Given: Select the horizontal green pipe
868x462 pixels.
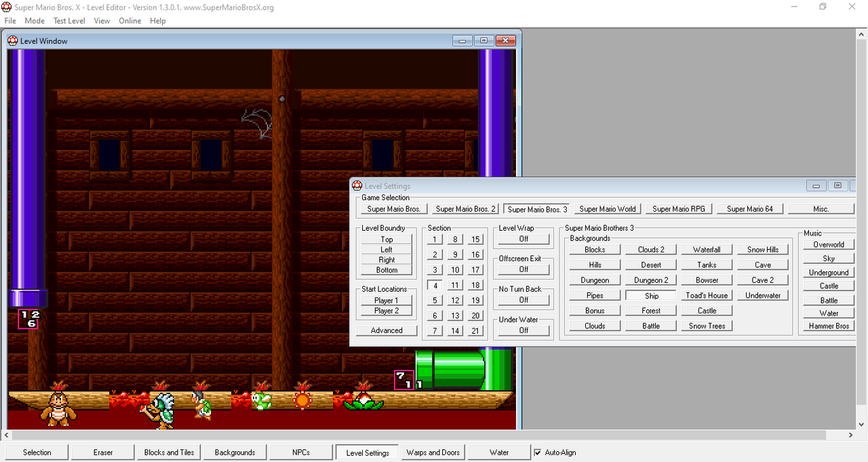Looking at the screenshot, I should point(451,369).
